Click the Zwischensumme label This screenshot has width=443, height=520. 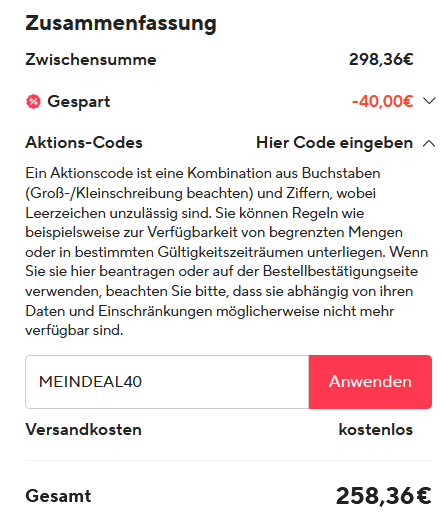point(91,60)
